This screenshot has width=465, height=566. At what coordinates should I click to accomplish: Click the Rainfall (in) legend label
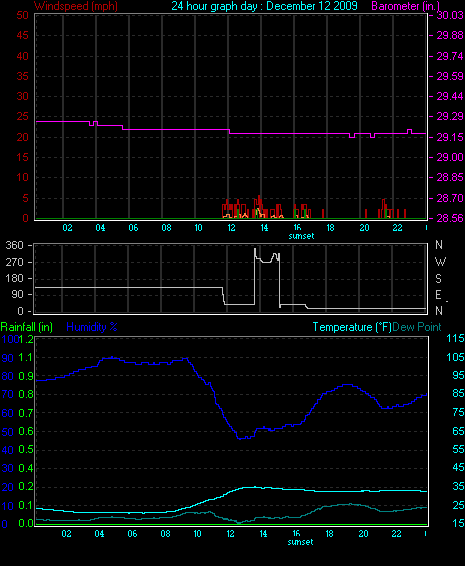click(x=27, y=327)
